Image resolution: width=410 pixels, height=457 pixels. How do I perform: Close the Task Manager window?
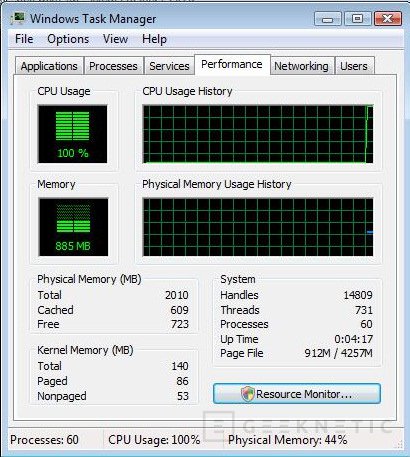(x=387, y=19)
